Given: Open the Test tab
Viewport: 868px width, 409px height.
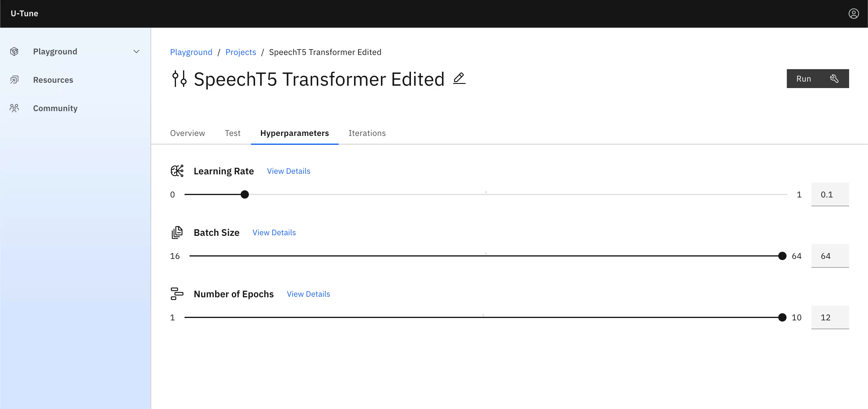Looking at the screenshot, I should click(x=233, y=133).
